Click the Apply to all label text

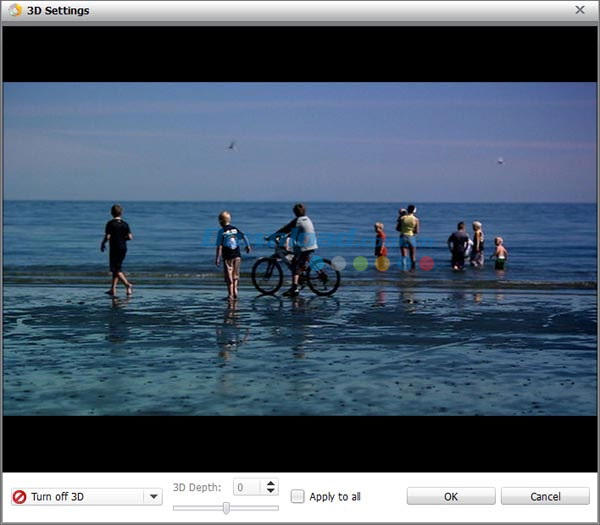335,497
